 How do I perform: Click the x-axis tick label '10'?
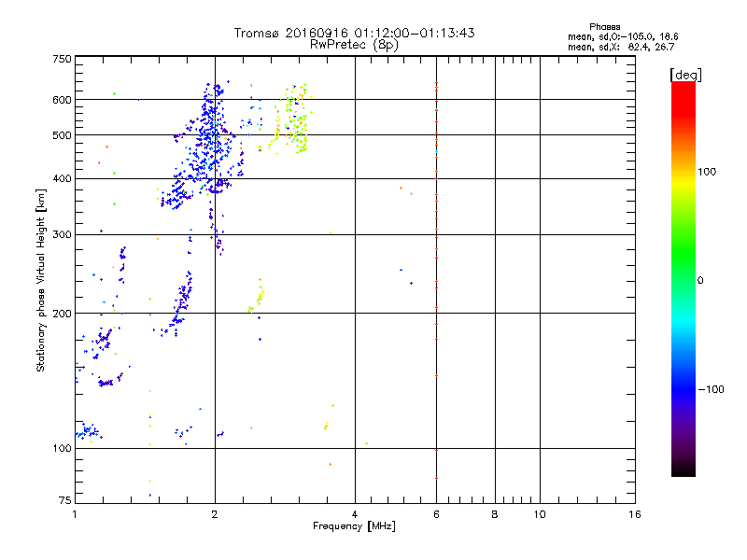point(540,514)
